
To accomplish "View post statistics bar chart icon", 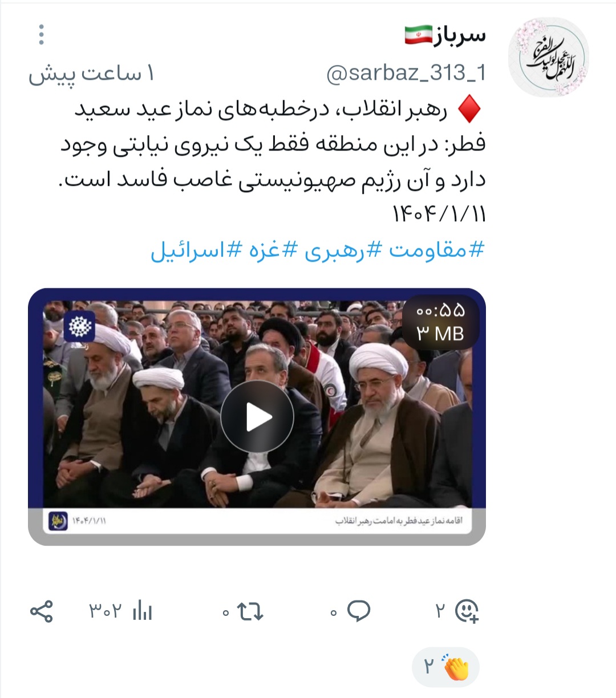I will point(142,611).
